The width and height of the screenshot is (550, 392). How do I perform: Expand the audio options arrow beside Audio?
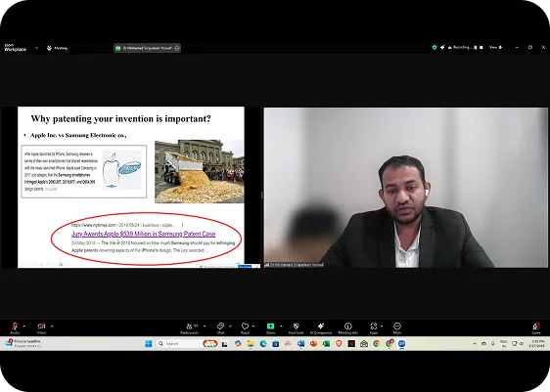(x=23, y=327)
